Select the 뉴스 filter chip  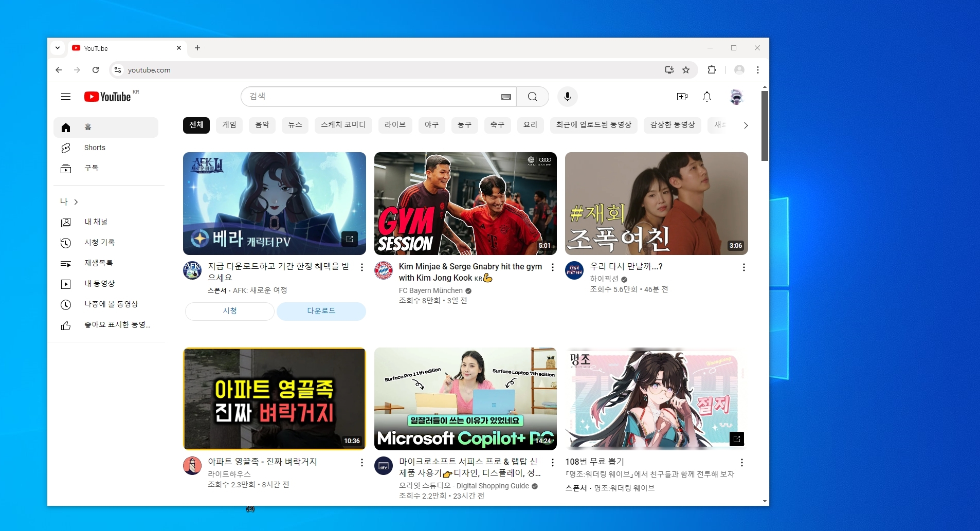point(295,125)
